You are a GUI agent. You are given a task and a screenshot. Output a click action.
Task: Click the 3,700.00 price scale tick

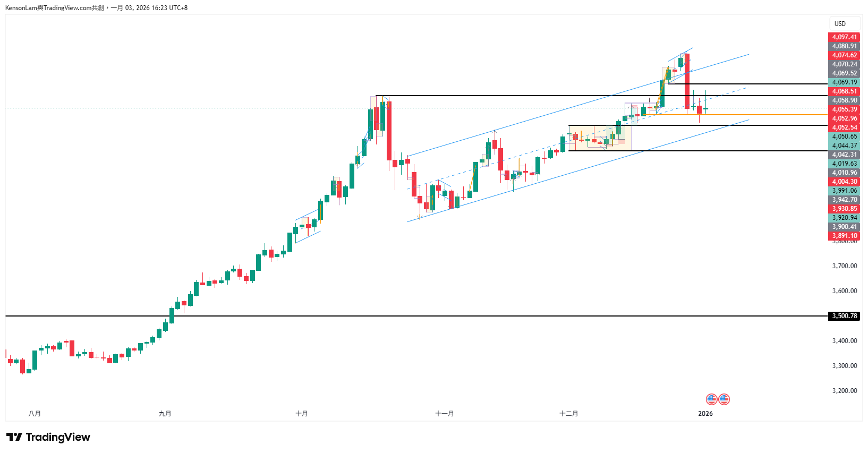pos(844,266)
